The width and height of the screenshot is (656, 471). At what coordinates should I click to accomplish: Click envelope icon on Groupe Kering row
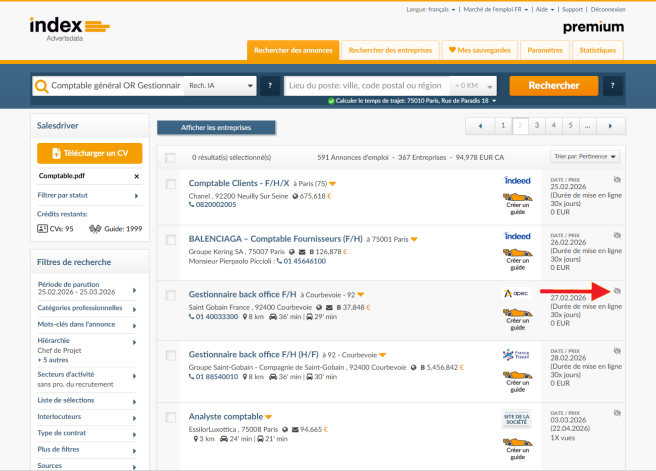pyautogui.click(x=302, y=252)
